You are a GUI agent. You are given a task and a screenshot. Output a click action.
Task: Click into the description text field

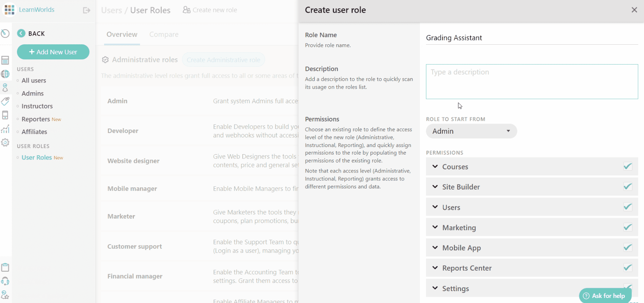point(532,82)
